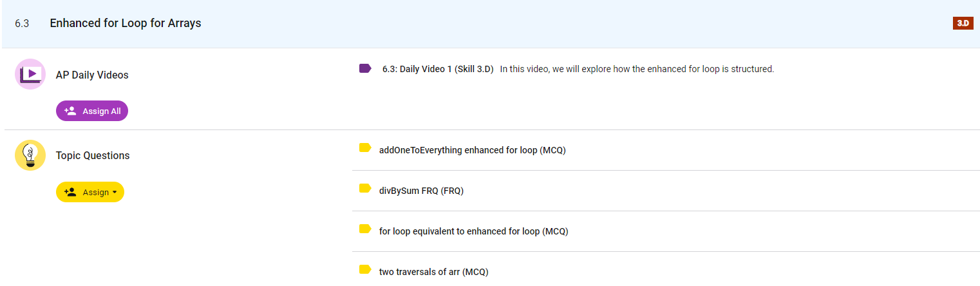This screenshot has width=980, height=286.
Task: Collapse the Enhanced for Loop for Arrays header
Action: (126, 23)
